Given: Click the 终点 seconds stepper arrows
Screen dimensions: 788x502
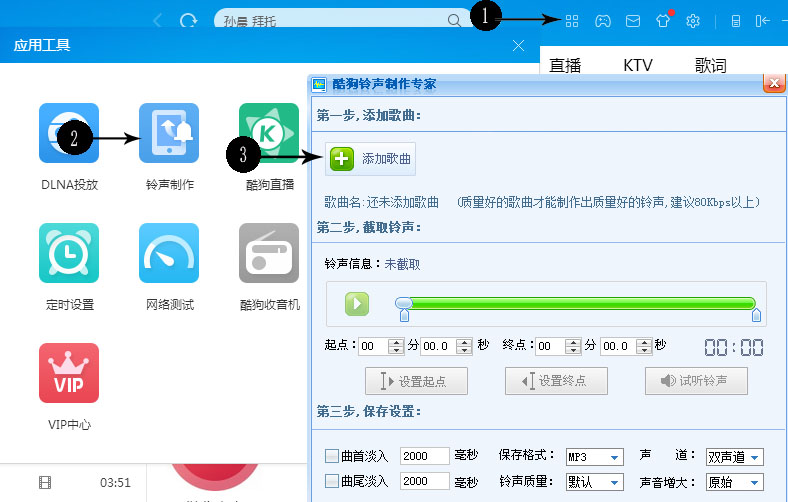Looking at the screenshot, I should click(x=644, y=346).
